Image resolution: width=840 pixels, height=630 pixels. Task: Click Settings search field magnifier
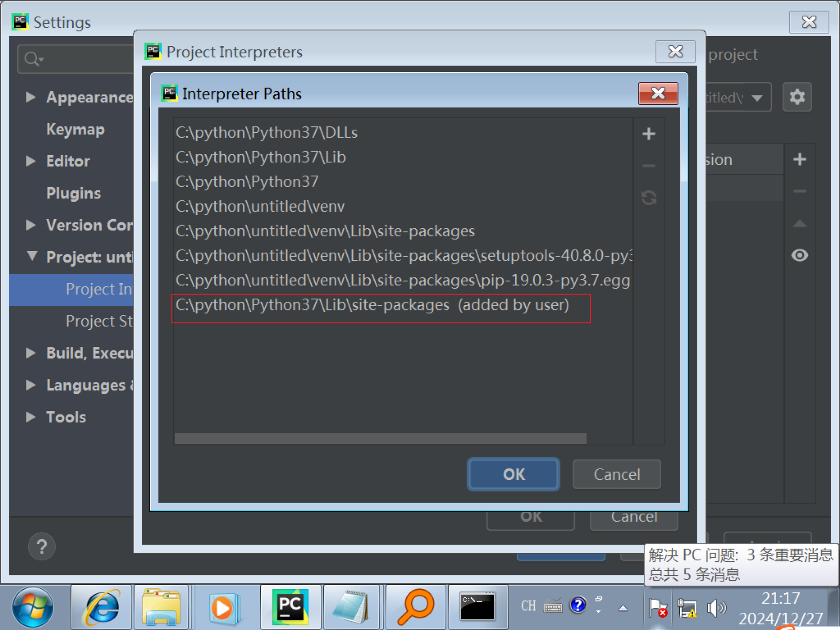[33, 59]
